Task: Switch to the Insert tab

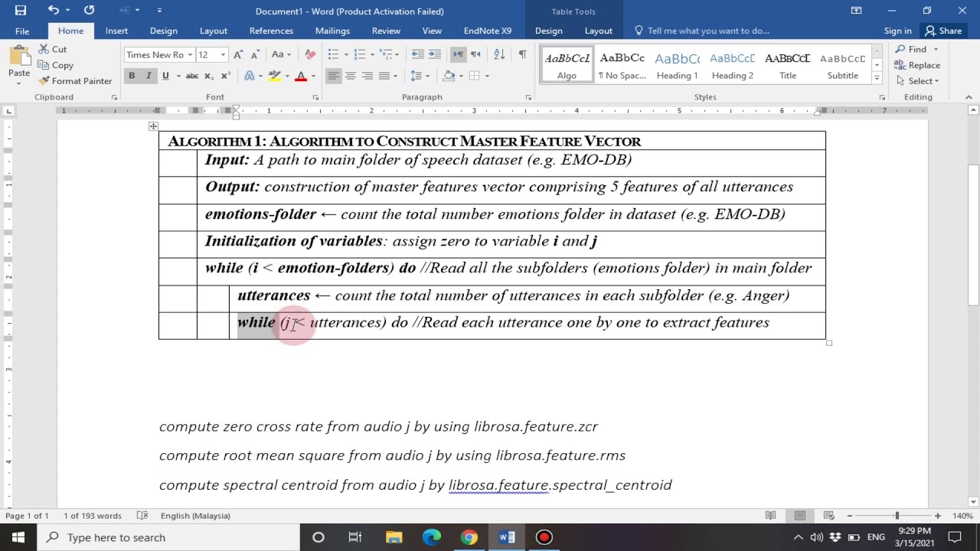Action: (x=116, y=31)
